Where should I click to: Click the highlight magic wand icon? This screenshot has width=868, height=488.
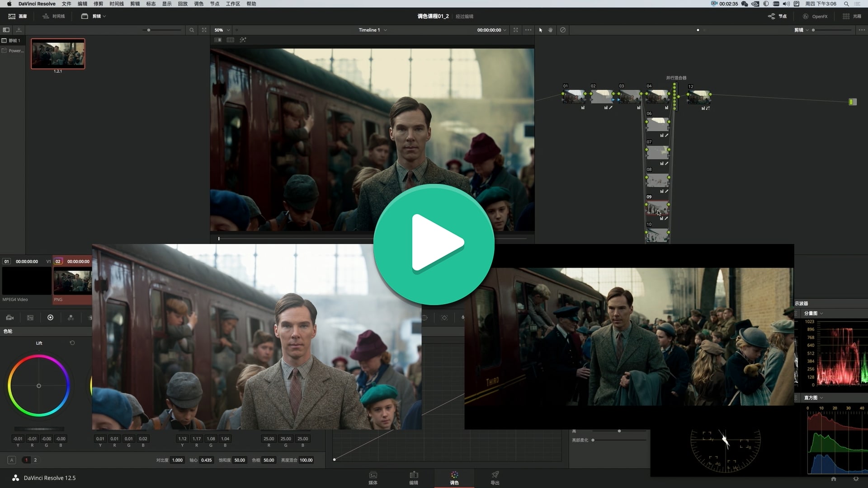pos(243,40)
